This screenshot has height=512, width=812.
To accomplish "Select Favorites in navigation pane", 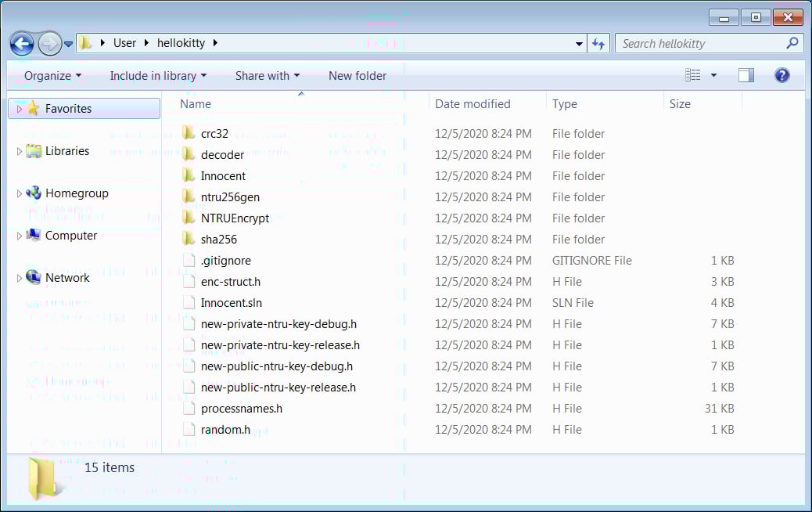I will (84, 108).
